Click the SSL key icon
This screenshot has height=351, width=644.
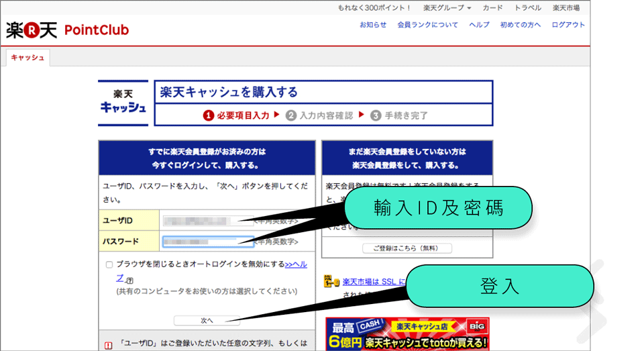pyautogui.click(x=331, y=281)
